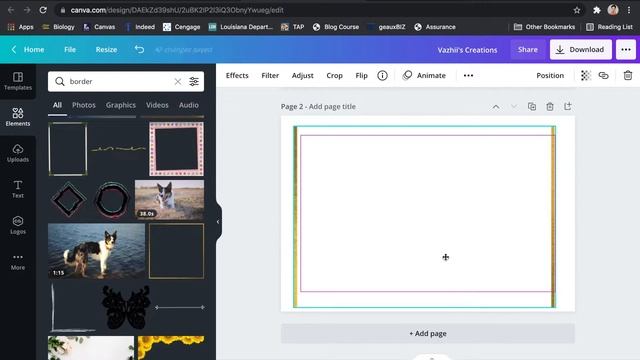Open the Animate panel
The height and width of the screenshot is (360, 640).
pos(424,76)
